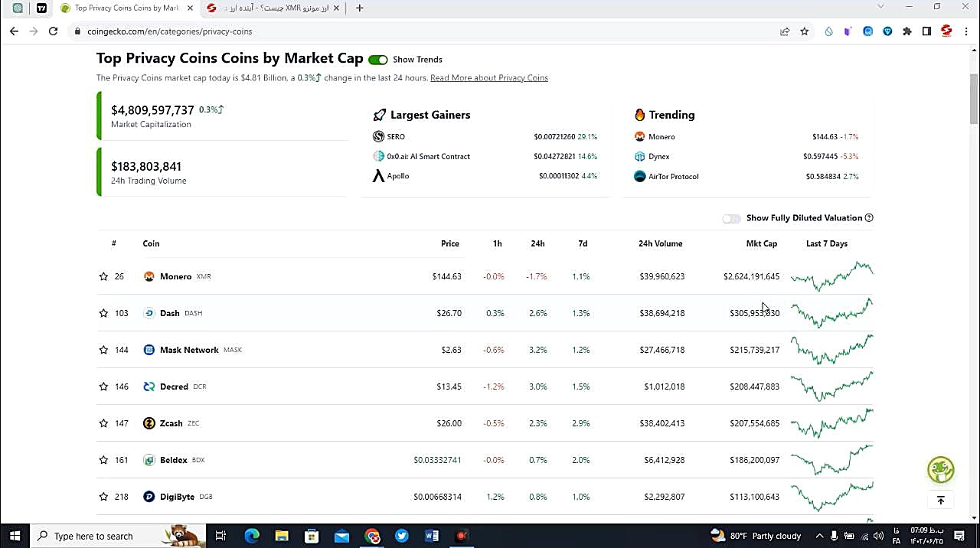Click Windows taskbar search box
Image resolution: width=980 pixels, height=548 pixels.
119,536
